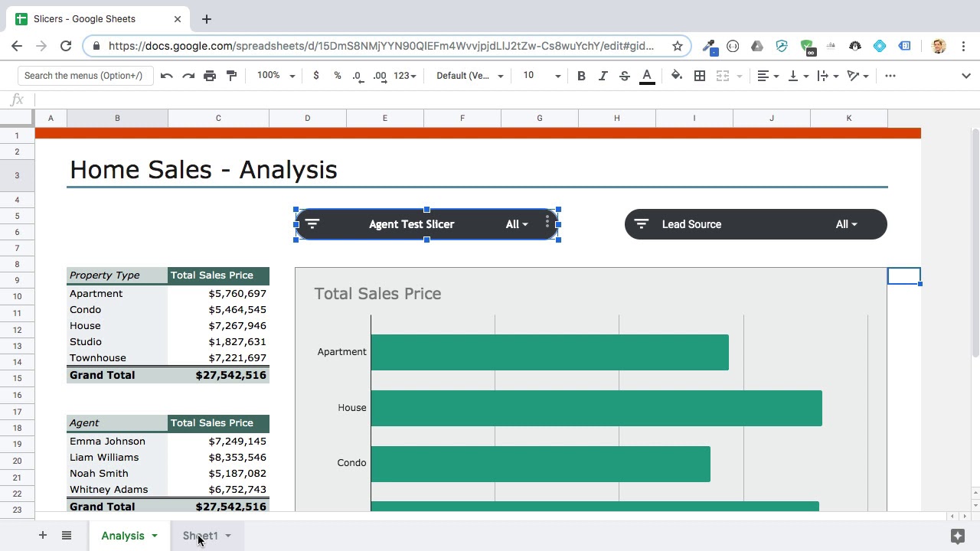Open the font size dropdown
Screen dimensions: 980x551
[x=541, y=76]
